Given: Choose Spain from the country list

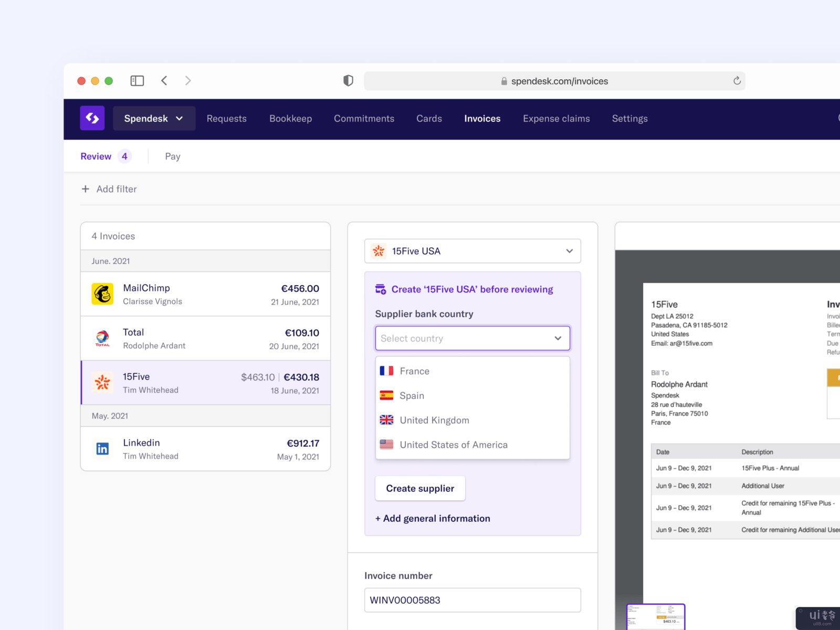Looking at the screenshot, I should click(x=472, y=396).
